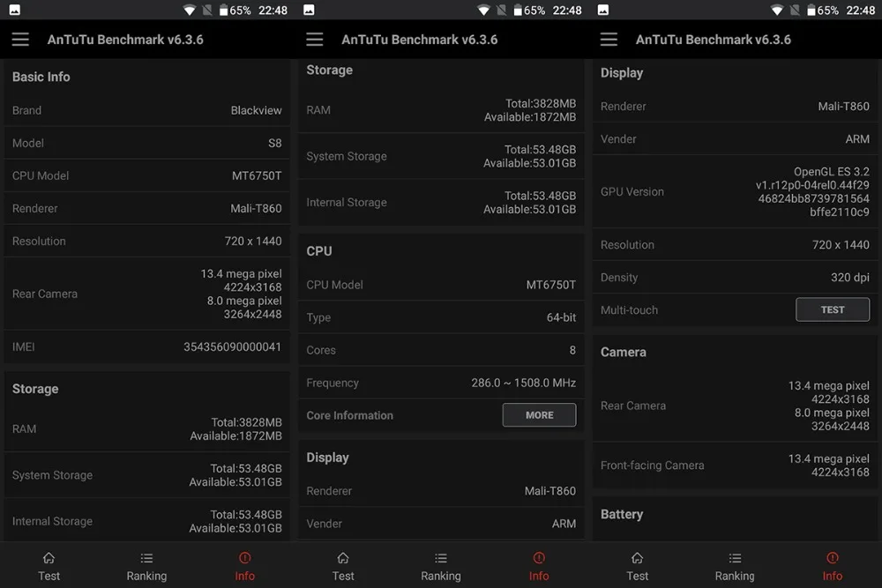Tap battery icon in middle status bar

point(518,10)
